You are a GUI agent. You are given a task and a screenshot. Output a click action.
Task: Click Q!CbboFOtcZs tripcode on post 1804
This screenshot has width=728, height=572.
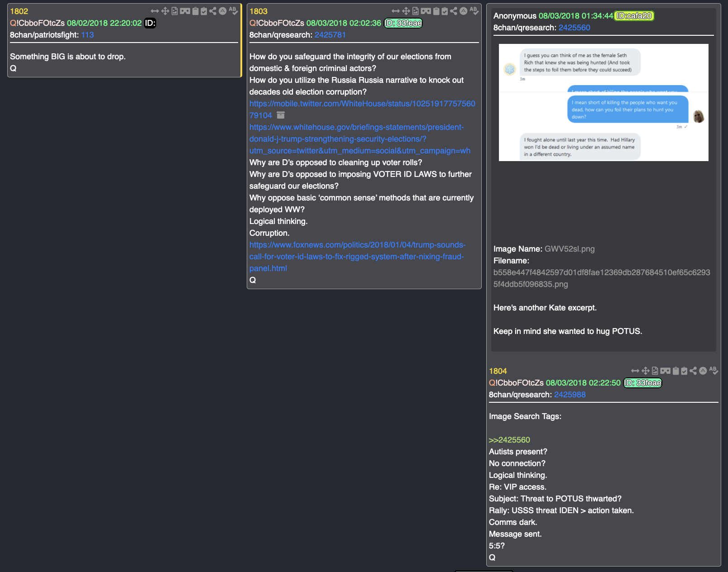pyautogui.click(x=516, y=383)
